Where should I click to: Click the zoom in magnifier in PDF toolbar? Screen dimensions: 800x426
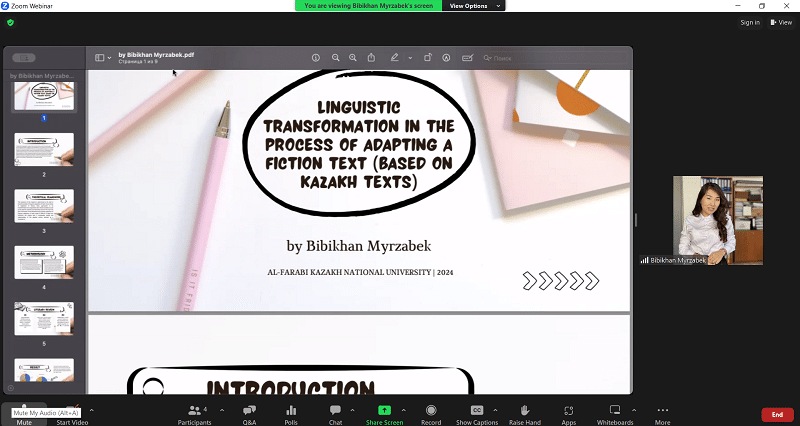[x=353, y=58]
